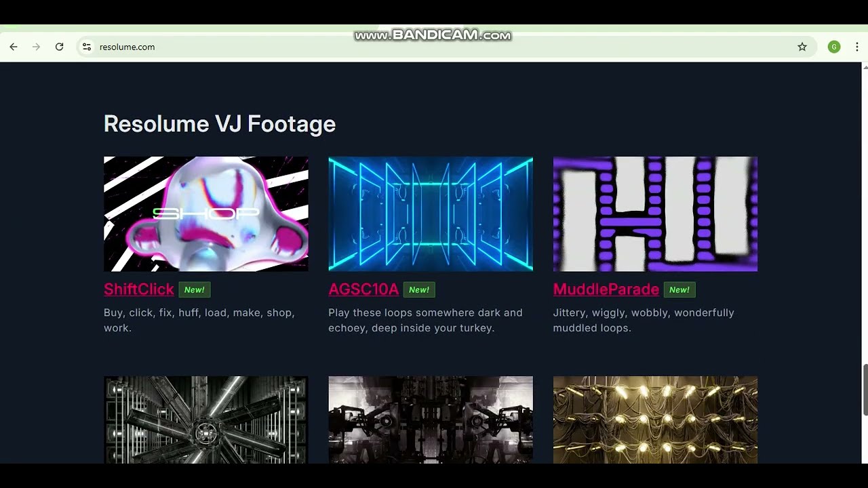Screen dimensions: 868x488
Task: Bookmark this page with the star icon
Action: click(802, 47)
